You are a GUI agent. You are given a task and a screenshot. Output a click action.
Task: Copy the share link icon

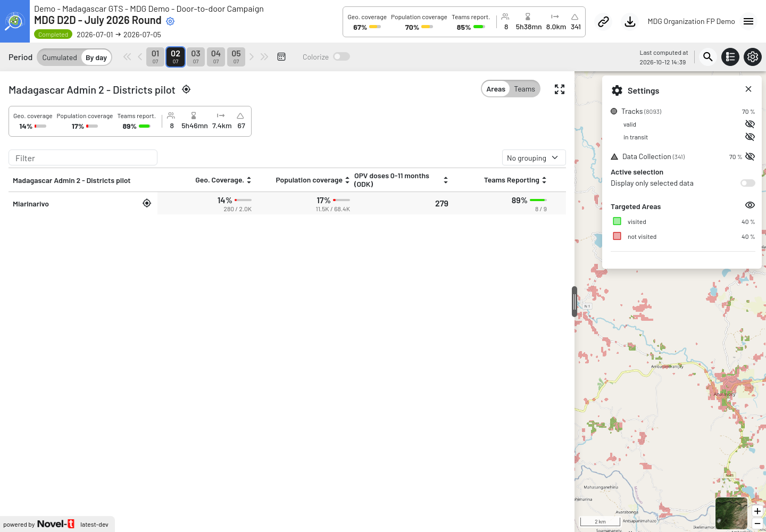603,22
